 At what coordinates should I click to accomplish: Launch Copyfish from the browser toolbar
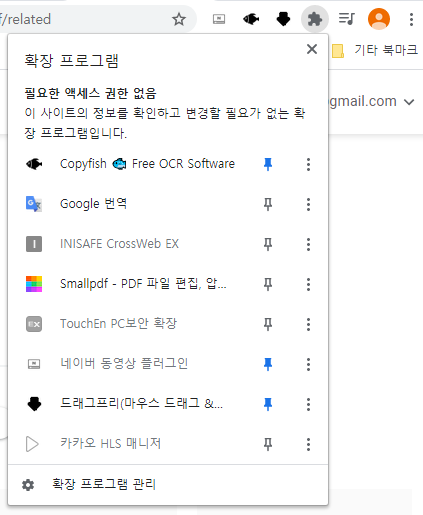click(x=251, y=19)
